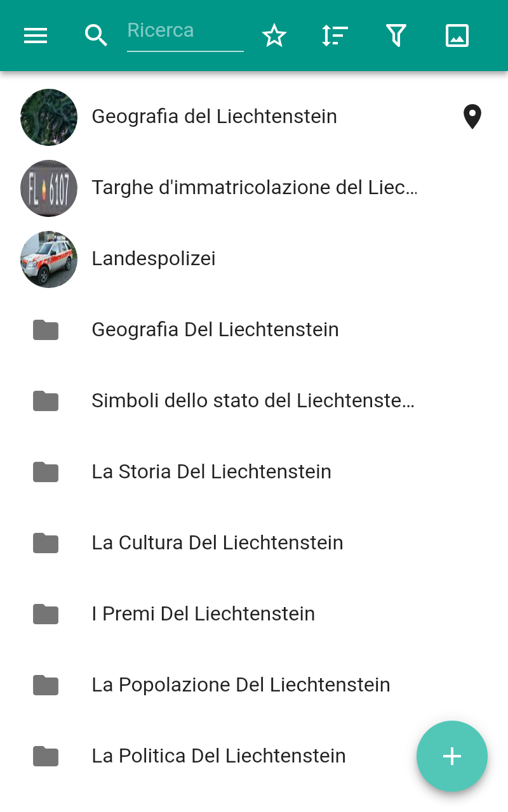Open the Landespolizei entry

pos(154,259)
